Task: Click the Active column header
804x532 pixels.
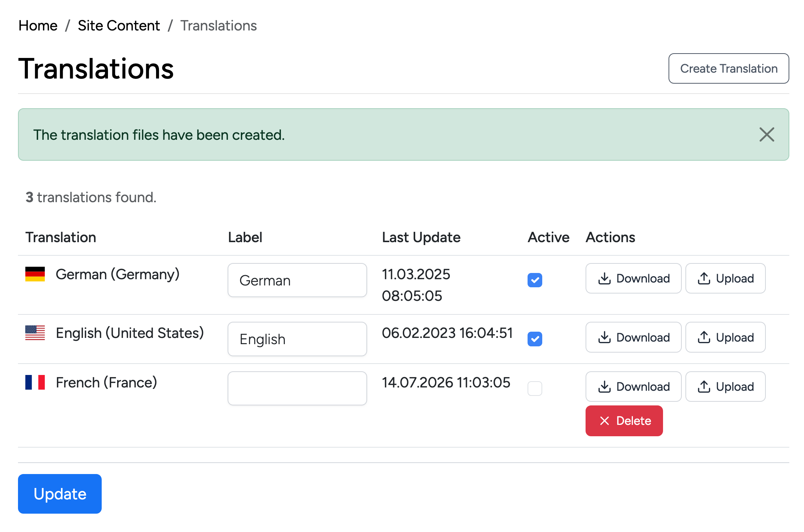Action: pyautogui.click(x=548, y=237)
